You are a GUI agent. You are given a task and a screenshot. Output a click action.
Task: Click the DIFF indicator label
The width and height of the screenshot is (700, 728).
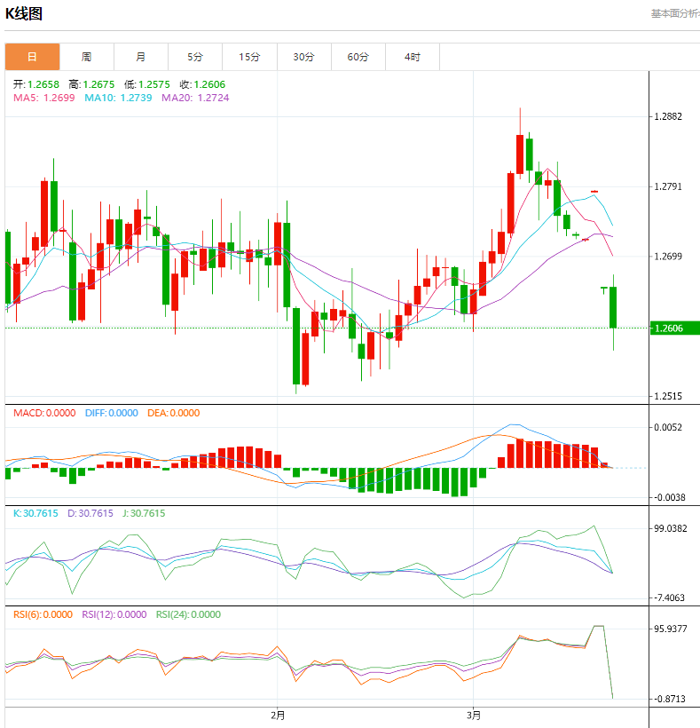[111, 413]
